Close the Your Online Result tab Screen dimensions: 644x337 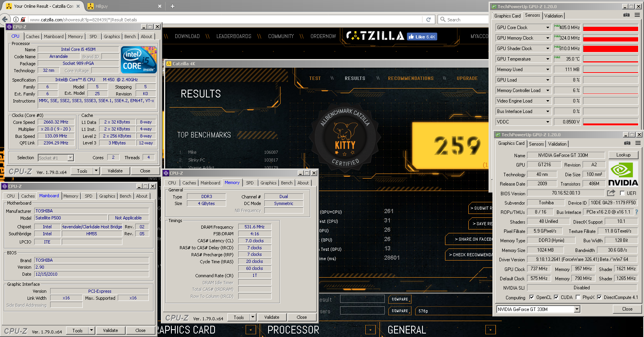78,6
